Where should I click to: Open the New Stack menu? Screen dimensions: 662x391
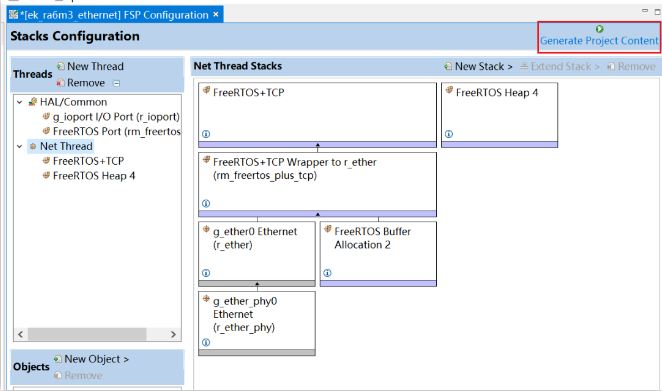point(478,67)
